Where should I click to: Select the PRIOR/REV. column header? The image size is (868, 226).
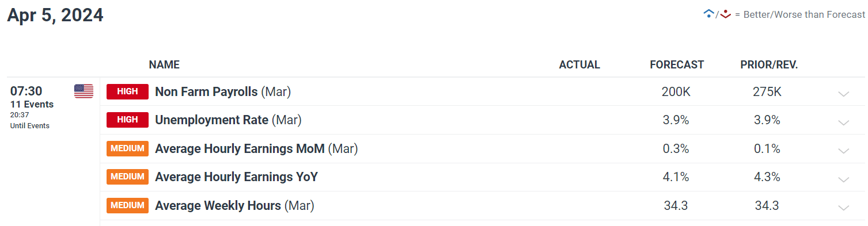[769, 65]
